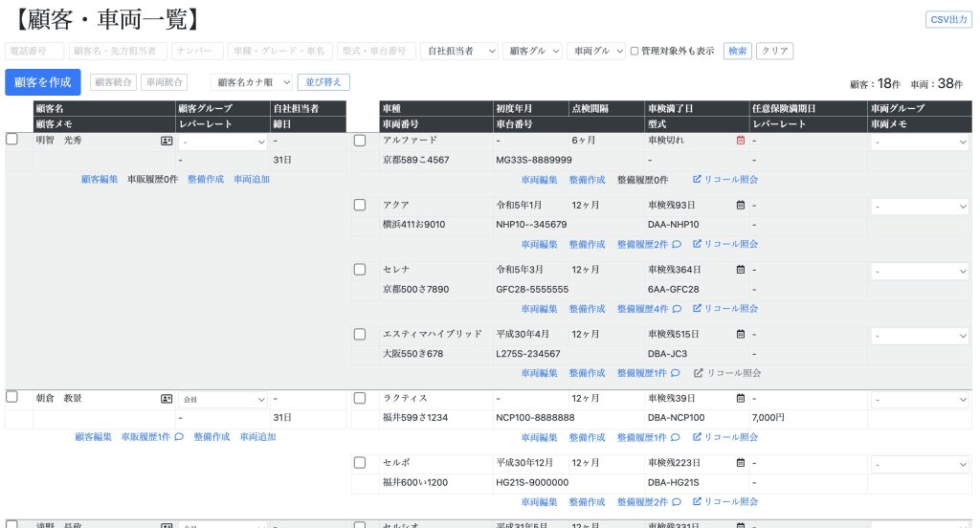Click comment bubble beside 朝倉 車販履歴1件
Image resolution: width=980 pixels, height=528 pixels.
point(179,437)
